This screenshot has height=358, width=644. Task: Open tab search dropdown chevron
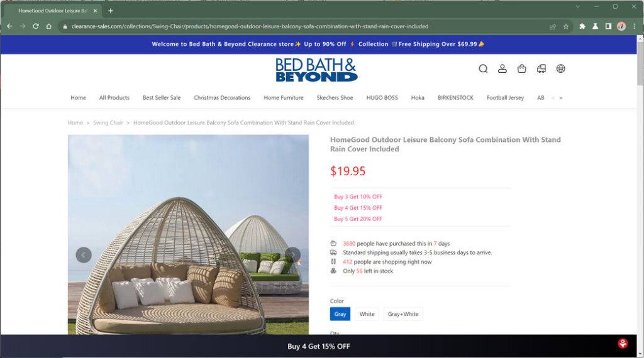tap(578, 6)
